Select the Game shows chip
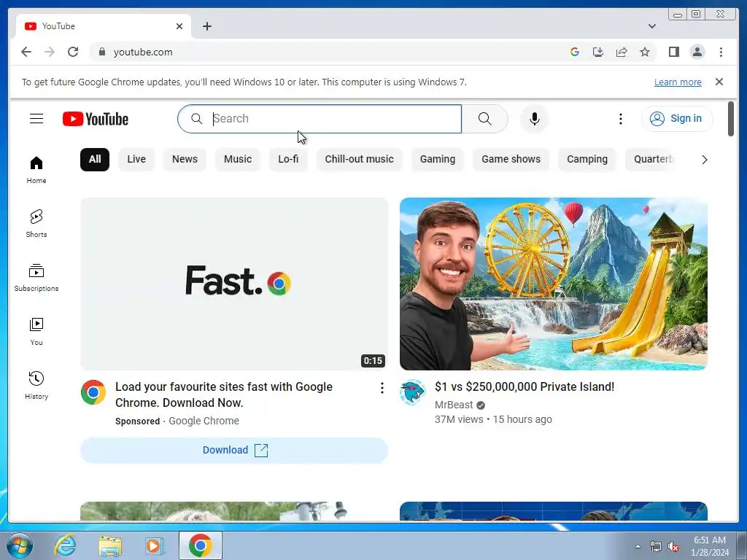Image resolution: width=747 pixels, height=560 pixels. [511, 159]
